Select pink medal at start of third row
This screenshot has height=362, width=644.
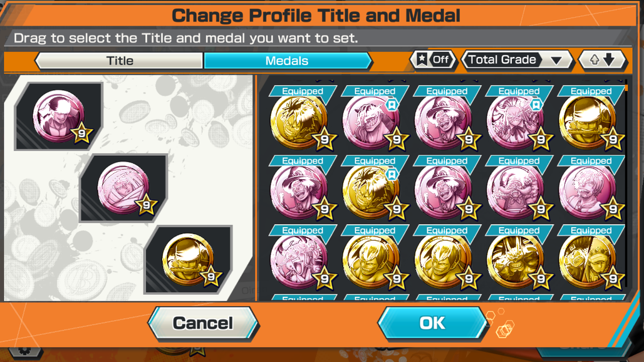(x=299, y=261)
